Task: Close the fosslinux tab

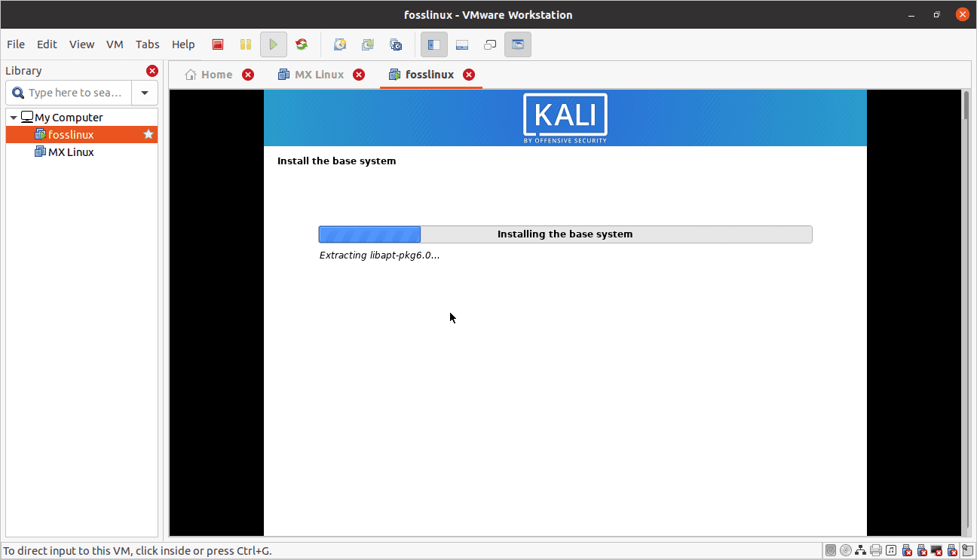Action: tap(469, 75)
